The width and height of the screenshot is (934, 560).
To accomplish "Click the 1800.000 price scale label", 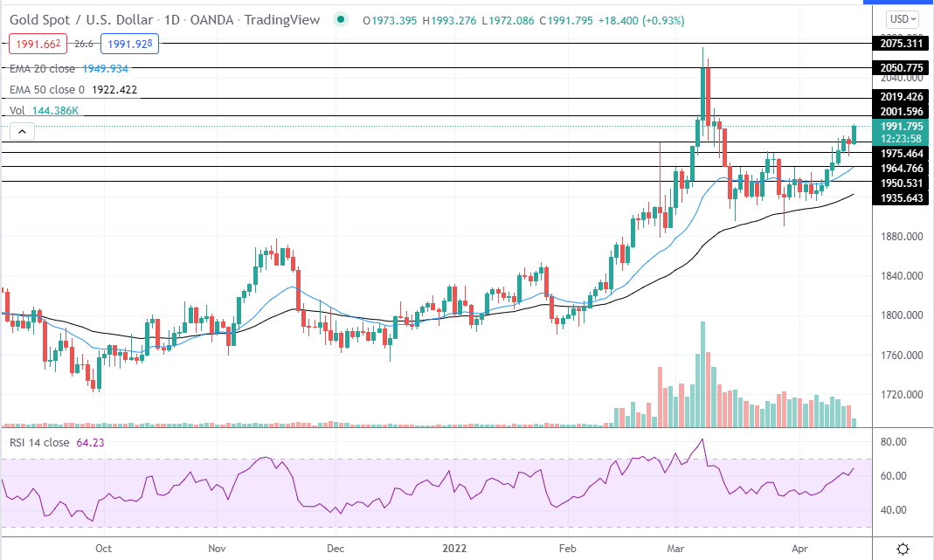I will (902, 315).
